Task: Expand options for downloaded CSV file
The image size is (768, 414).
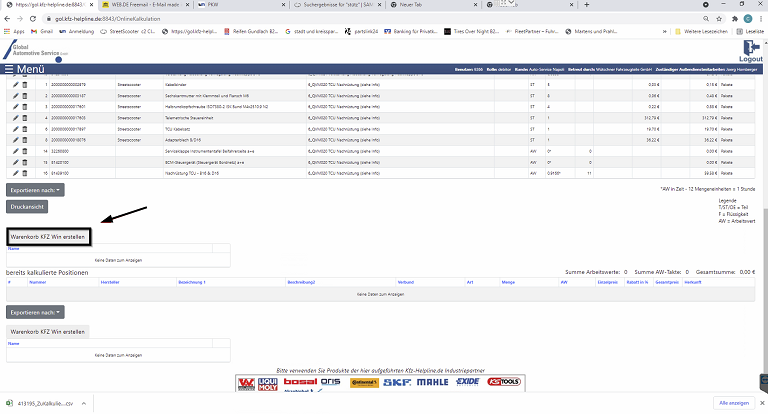Action: pos(84,404)
